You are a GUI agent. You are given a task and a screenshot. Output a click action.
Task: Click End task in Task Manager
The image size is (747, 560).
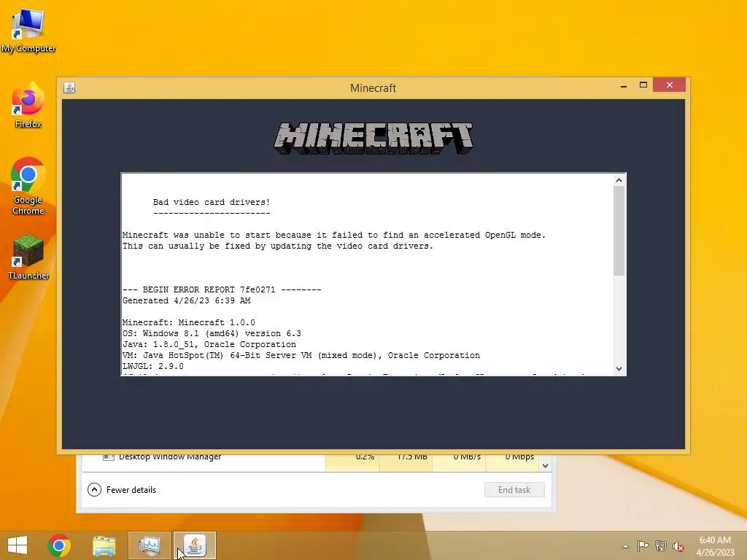(x=514, y=489)
